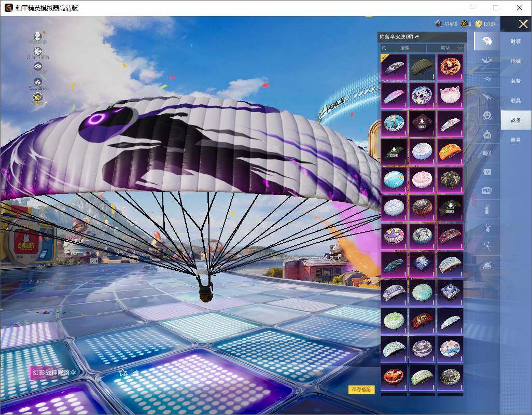Open the sparkling grenade effect category icon
532x415 pixels.
pos(487,227)
